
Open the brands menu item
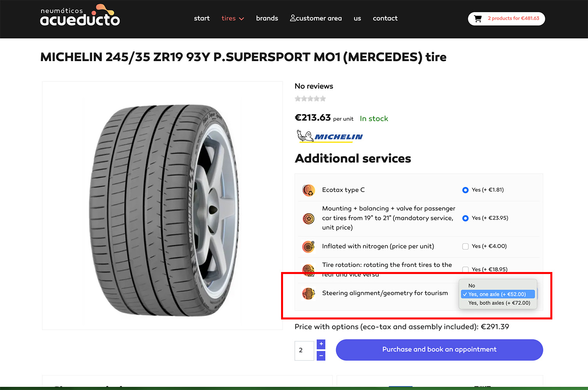click(267, 18)
